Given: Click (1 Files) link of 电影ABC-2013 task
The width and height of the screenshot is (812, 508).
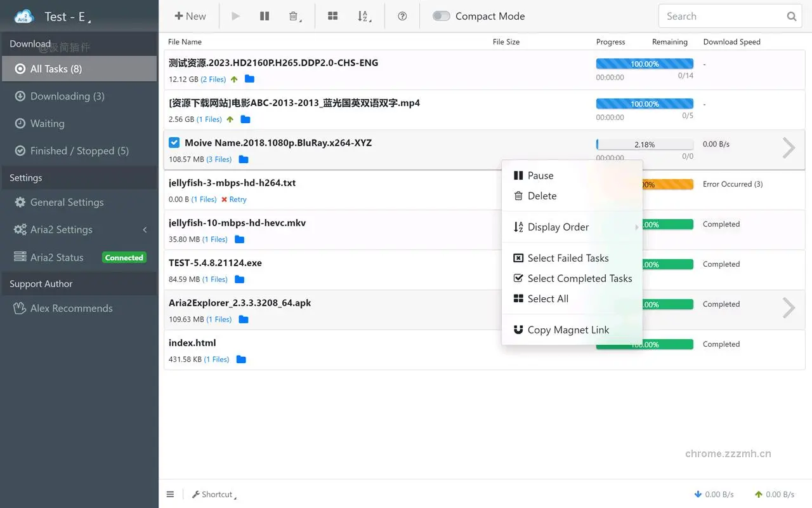Looking at the screenshot, I should 209,119.
